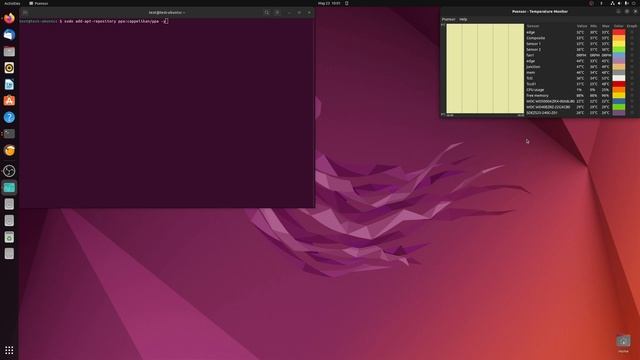
Task: Click the search icon in Terminal header
Action: (x=267, y=13)
